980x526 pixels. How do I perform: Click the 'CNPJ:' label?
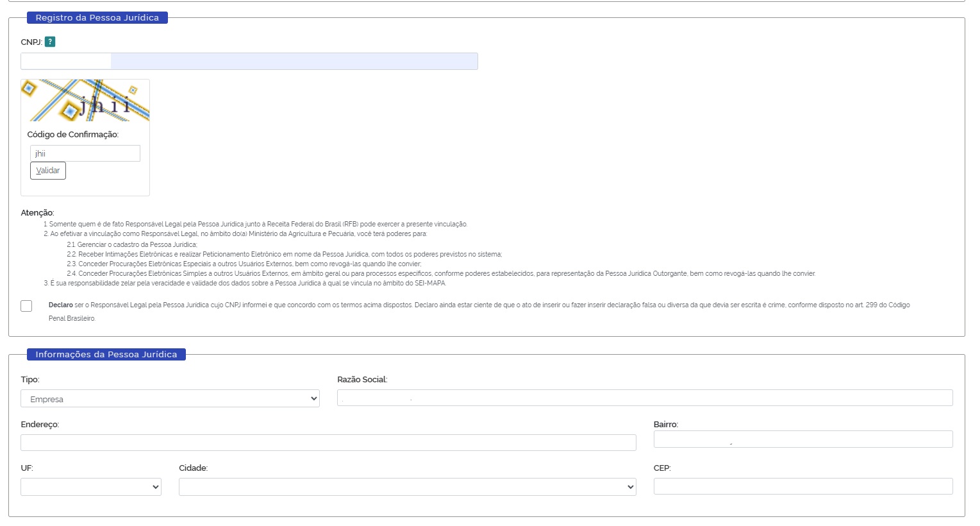click(31, 42)
